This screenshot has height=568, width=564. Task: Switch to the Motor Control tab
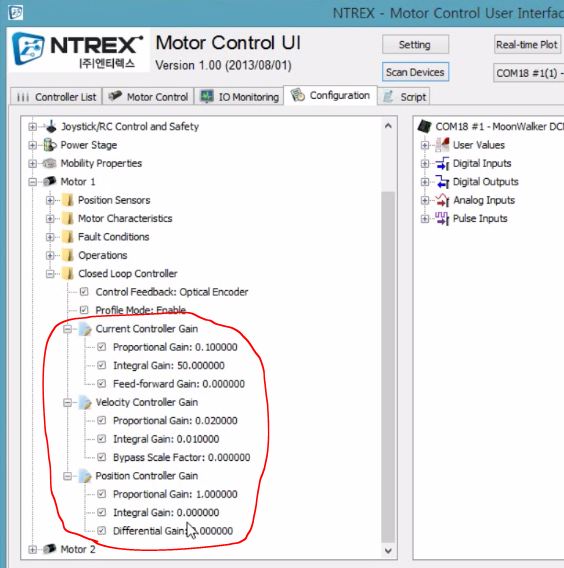pos(148,97)
